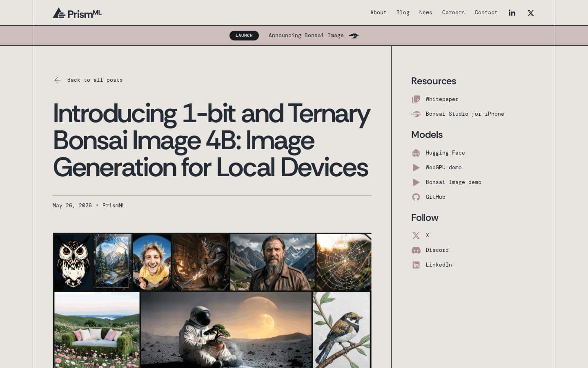Open the News menu item
Image resolution: width=588 pixels, height=368 pixels.
click(x=425, y=13)
